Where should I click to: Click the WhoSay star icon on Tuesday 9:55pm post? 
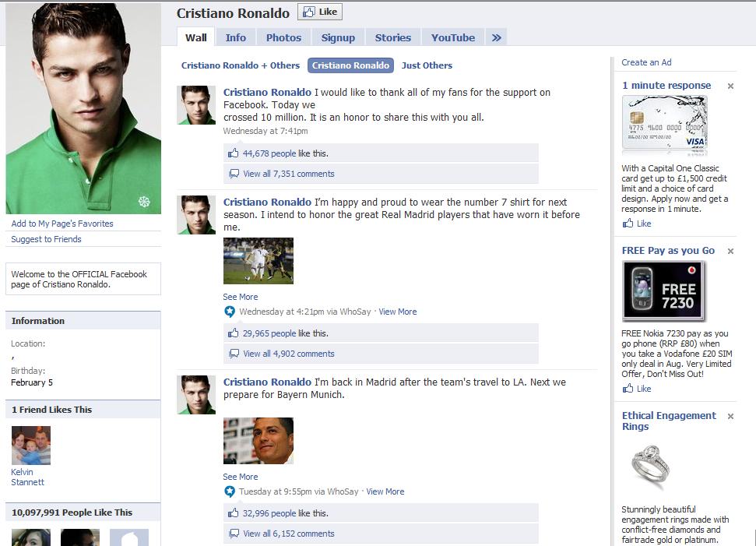click(230, 491)
